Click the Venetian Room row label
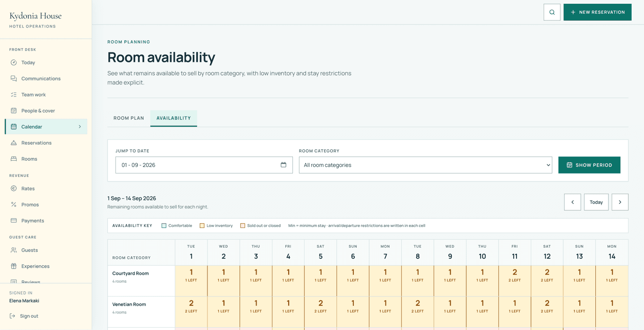This screenshot has height=330, width=644. pos(129,304)
